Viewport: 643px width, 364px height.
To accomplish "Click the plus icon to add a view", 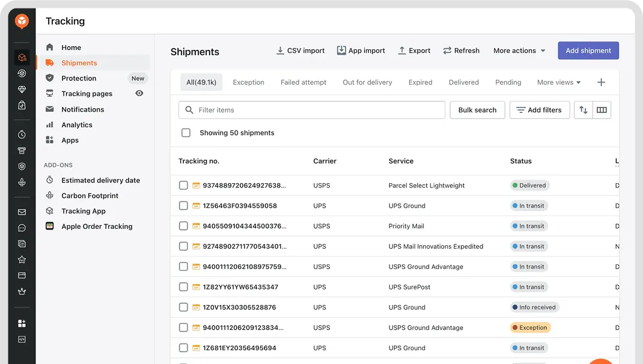I will tap(601, 82).
